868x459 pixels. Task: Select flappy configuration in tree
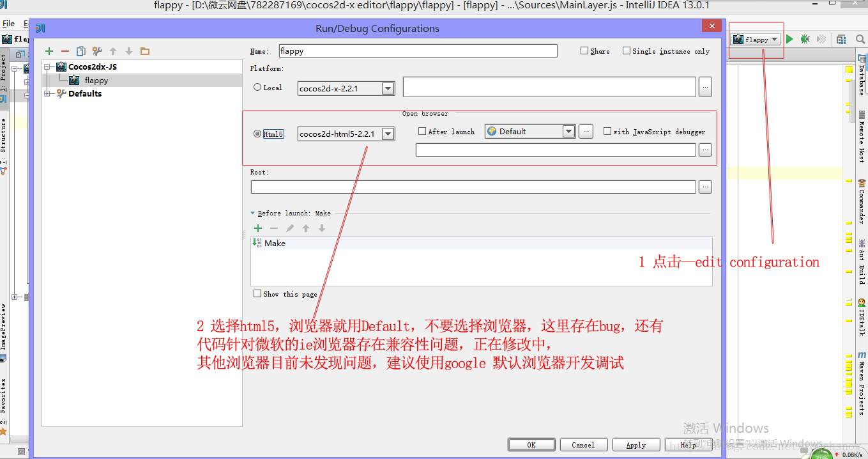pos(96,81)
